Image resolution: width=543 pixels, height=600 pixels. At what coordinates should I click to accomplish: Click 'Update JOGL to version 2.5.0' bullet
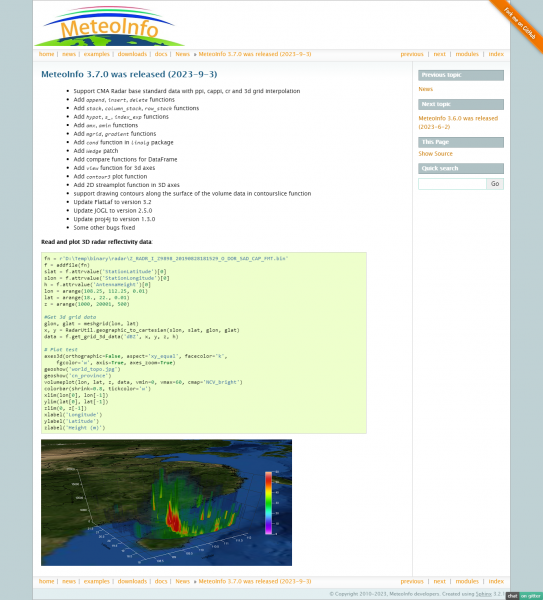113,210
